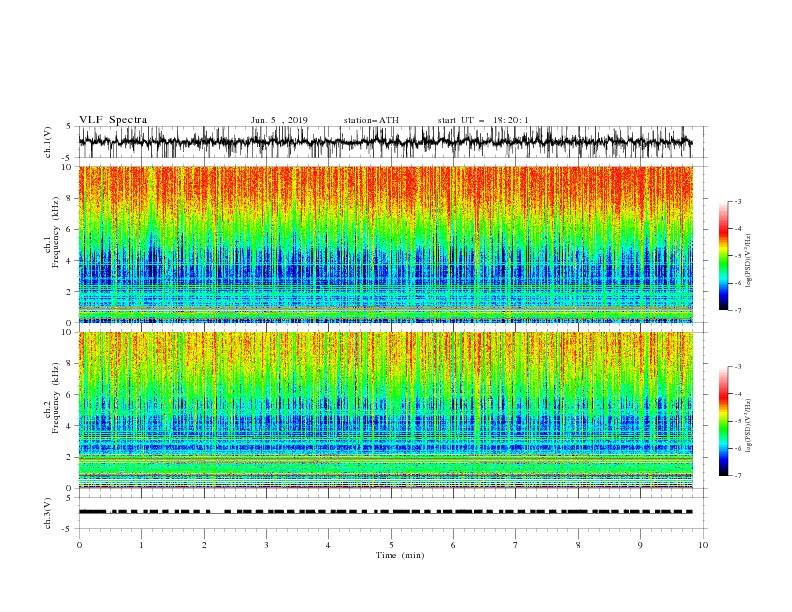Click time axis tick label '1'
The image size is (792, 612).
pos(141,545)
